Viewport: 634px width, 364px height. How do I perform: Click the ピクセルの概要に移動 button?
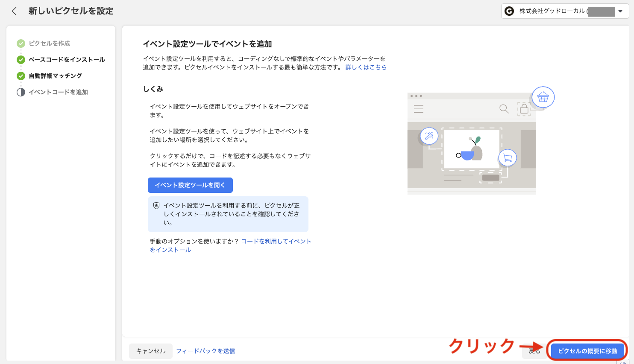587,350
